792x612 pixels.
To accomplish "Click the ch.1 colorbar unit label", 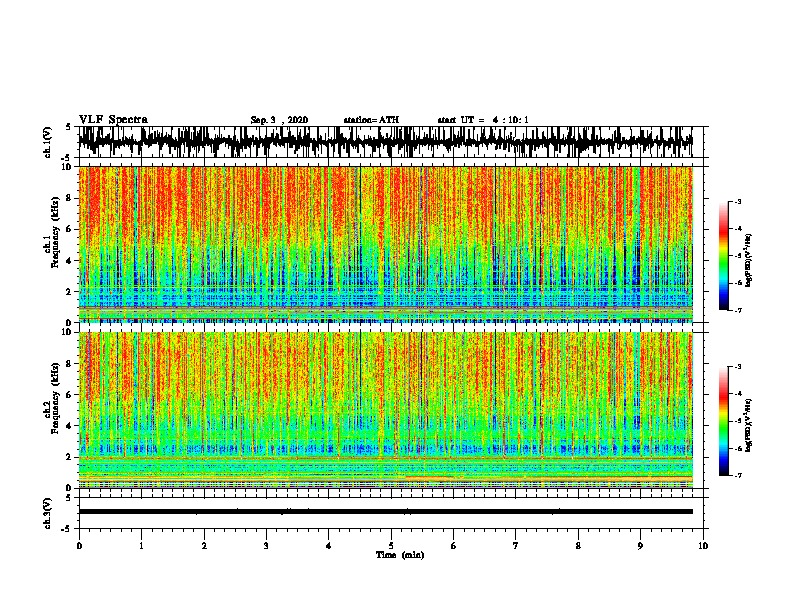I will coord(749,260).
